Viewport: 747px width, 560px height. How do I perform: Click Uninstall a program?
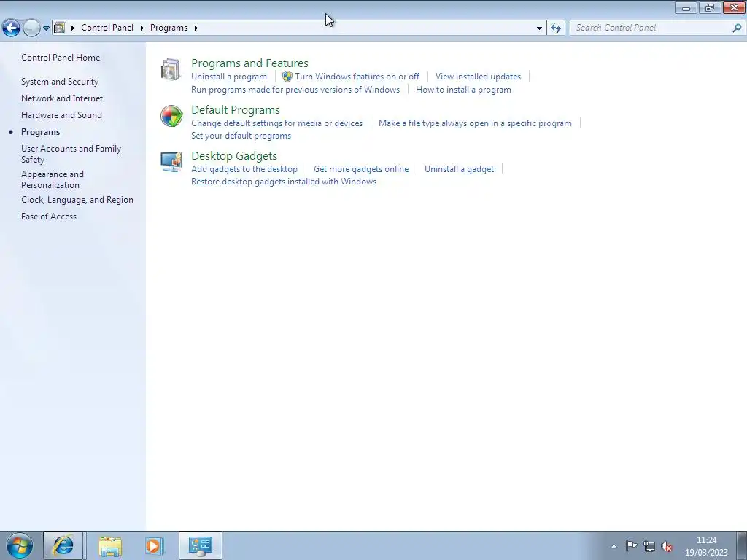point(228,76)
